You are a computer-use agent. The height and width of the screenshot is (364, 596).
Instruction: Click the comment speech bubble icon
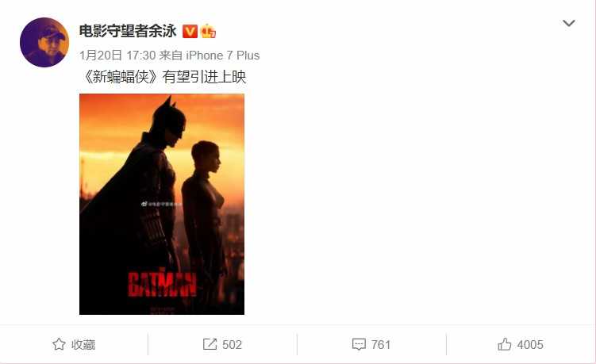click(x=359, y=345)
